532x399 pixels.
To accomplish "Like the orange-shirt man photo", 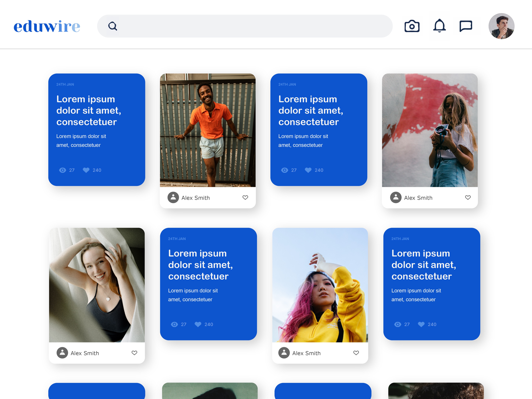I will coord(245,198).
